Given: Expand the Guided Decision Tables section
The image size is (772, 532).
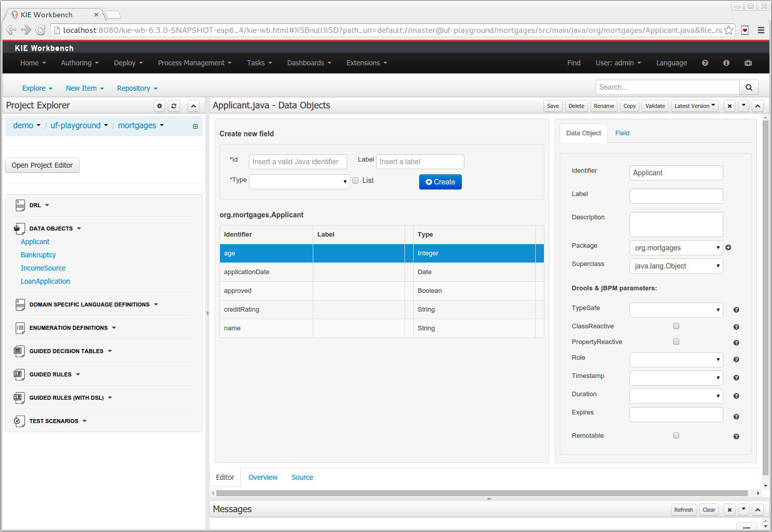Looking at the screenshot, I should click(x=66, y=351).
